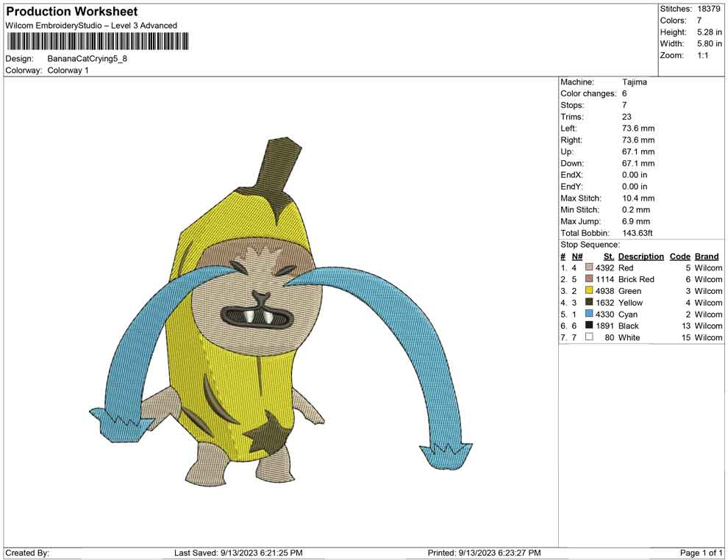Click the dark olive swatch labeled Yellow
The width and height of the screenshot is (728, 560).
click(589, 303)
